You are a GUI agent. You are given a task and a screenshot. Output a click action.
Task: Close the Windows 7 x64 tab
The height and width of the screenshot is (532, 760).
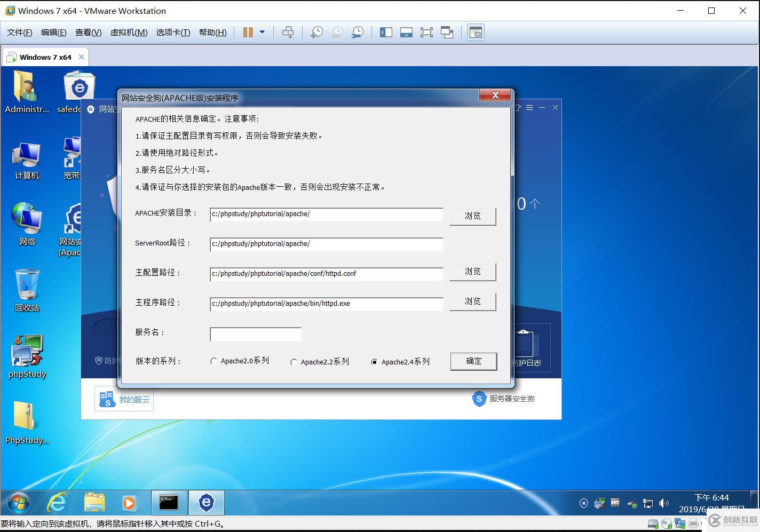81,57
